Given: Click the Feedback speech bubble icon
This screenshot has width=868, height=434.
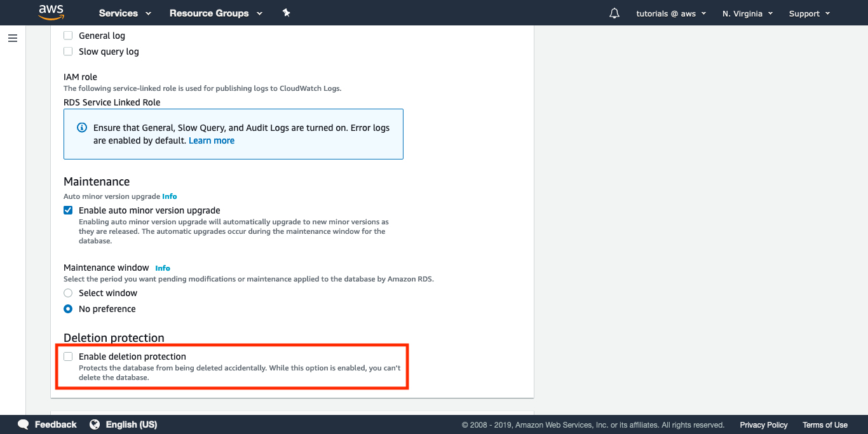Looking at the screenshot, I should [x=24, y=424].
